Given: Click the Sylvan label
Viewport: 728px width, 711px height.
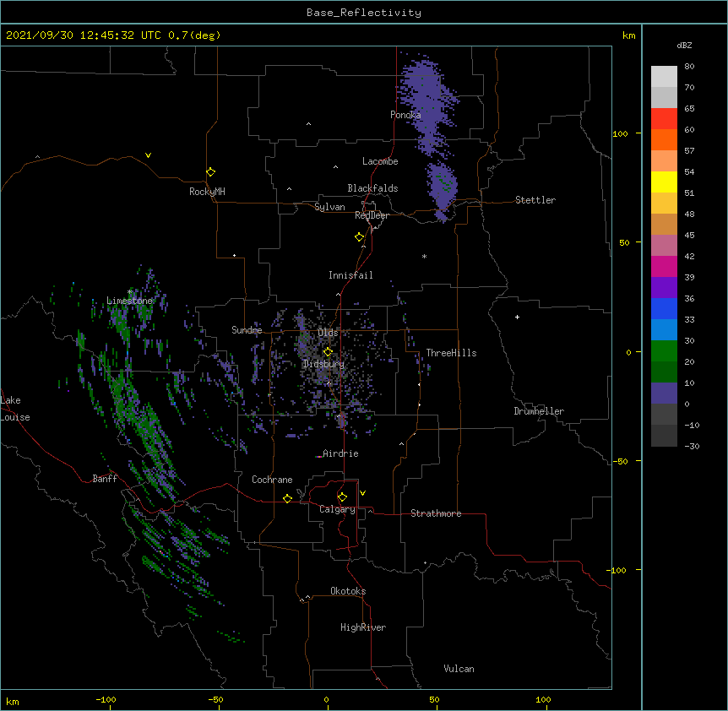Looking at the screenshot, I should click(329, 207).
